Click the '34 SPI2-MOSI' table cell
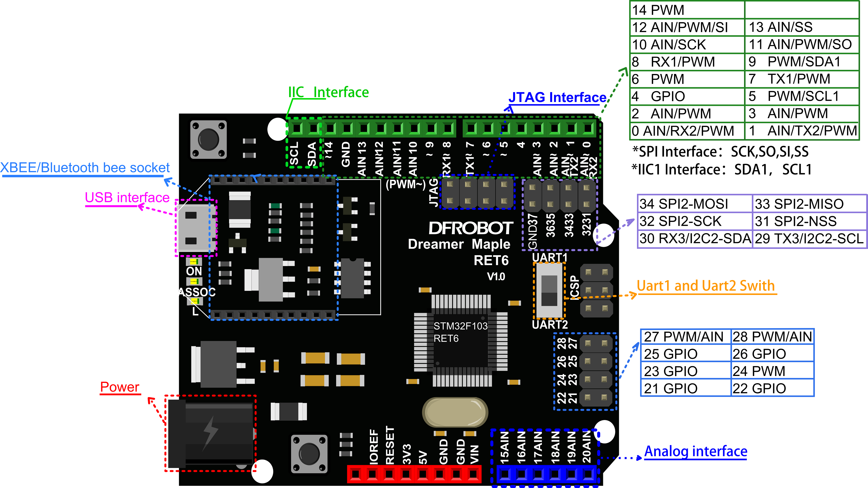The width and height of the screenshot is (868, 488). 684,204
